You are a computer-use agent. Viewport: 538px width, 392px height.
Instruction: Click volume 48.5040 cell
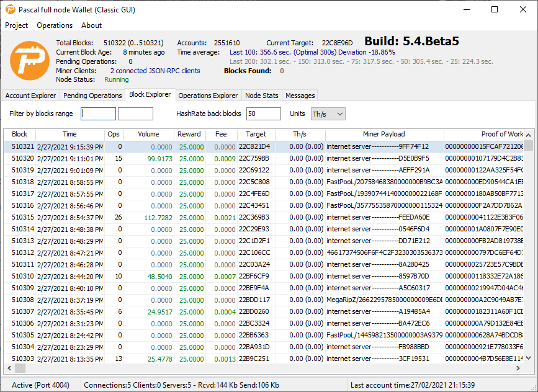[148, 277]
